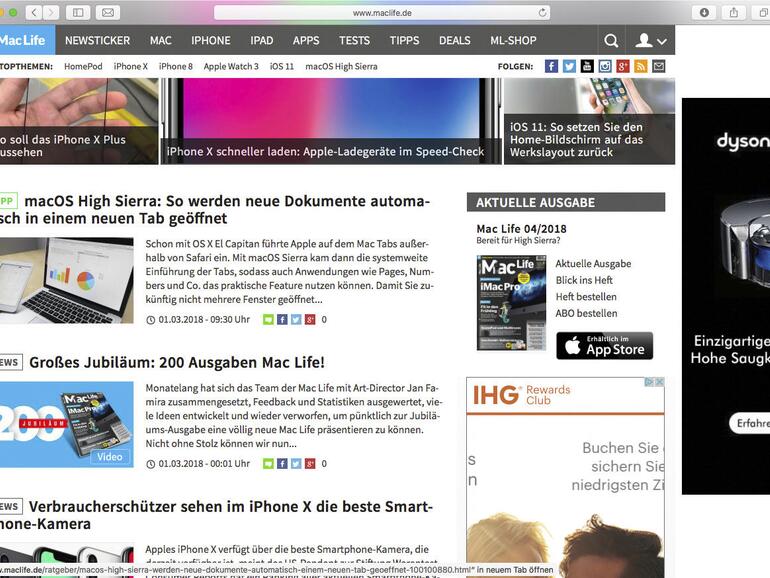Open the site search magnifier
The width and height of the screenshot is (770, 578).
pyautogui.click(x=611, y=40)
